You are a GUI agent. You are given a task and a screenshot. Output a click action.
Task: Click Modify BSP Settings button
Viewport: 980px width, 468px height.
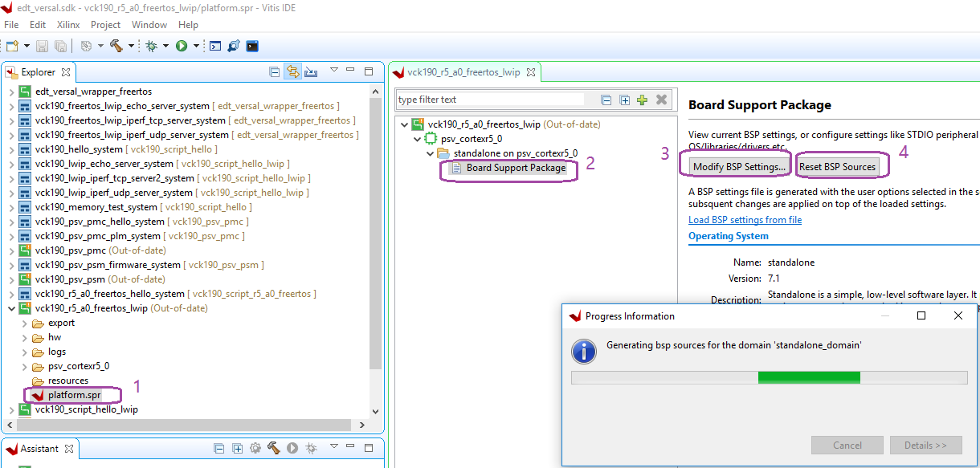click(738, 166)
